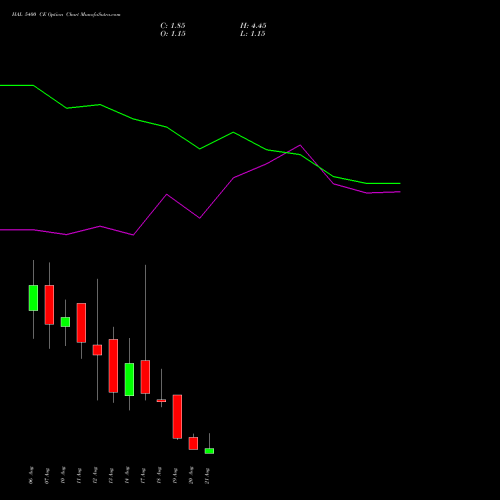Click the green candle for 14 Aug
The image size is (500, 500).
pyautogui.click(x=129, y=380)
